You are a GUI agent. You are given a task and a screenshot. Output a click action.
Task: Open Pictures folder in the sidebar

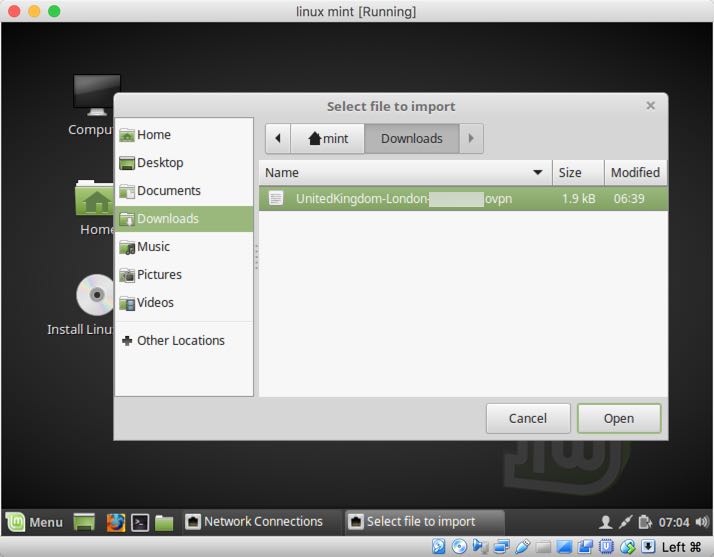pos(184,275)
